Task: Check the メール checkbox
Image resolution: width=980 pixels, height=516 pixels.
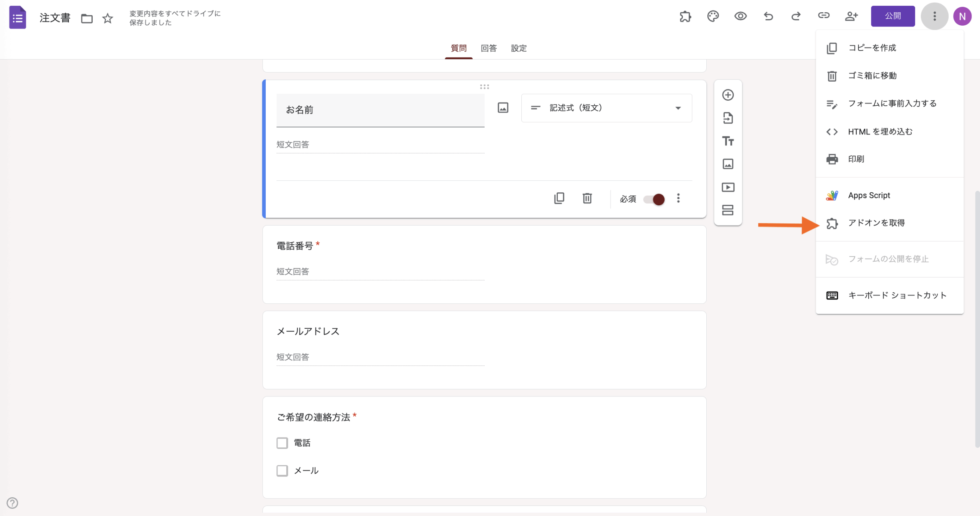Action: coord(282,470)
